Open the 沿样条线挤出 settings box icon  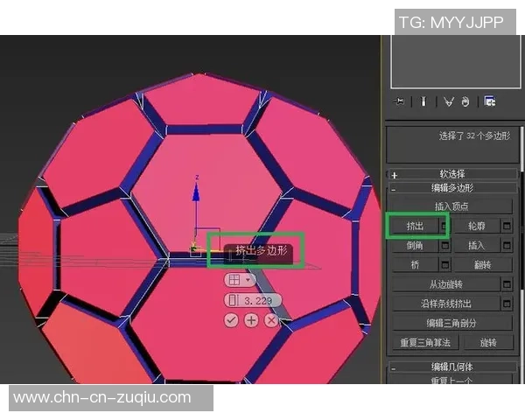click(x=507, y=304)
